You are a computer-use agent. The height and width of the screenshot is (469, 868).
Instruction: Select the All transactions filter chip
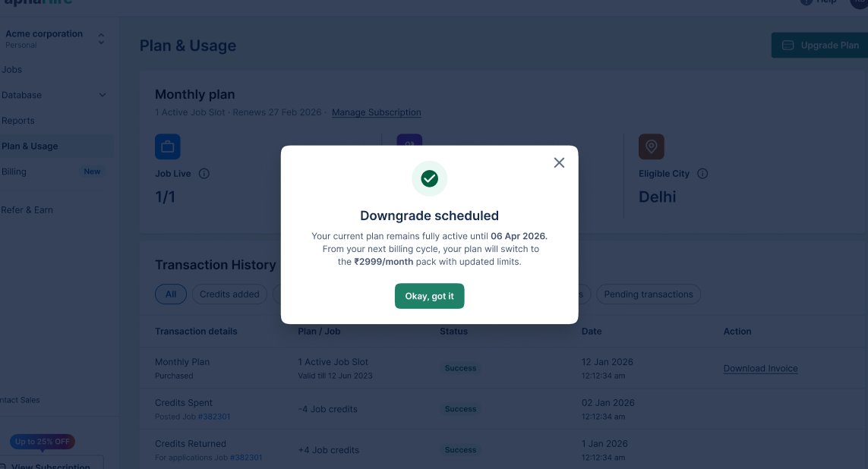tap(171, 294)
